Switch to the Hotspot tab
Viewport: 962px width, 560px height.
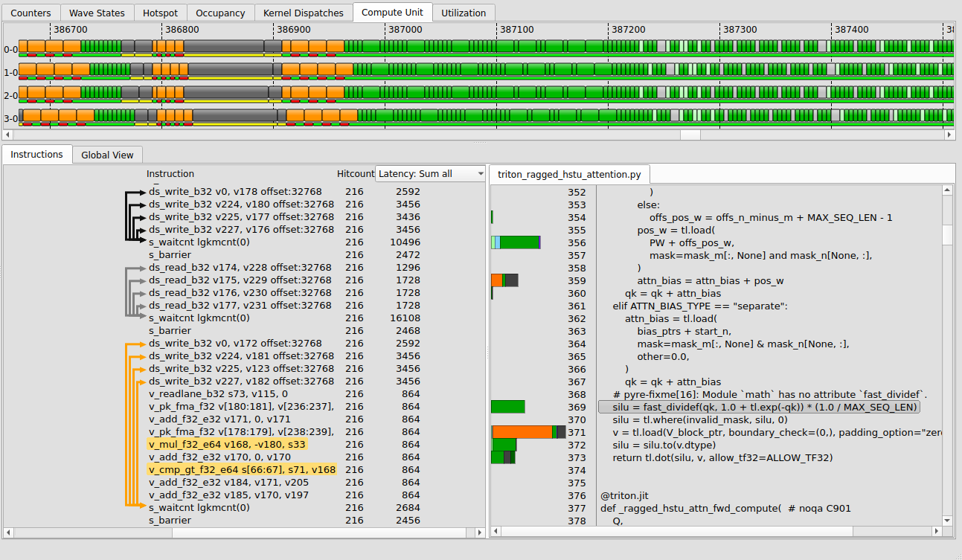pyautogui.click(x=159, y=13)
